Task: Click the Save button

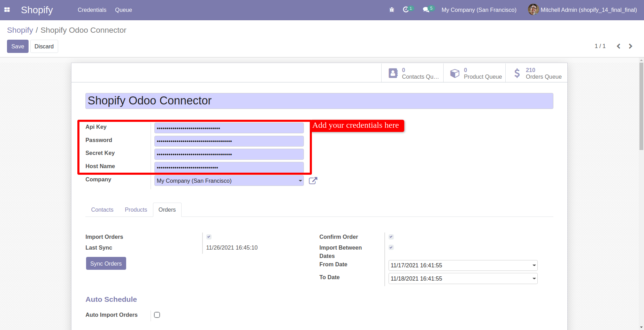Action: (x=18, y=46)
